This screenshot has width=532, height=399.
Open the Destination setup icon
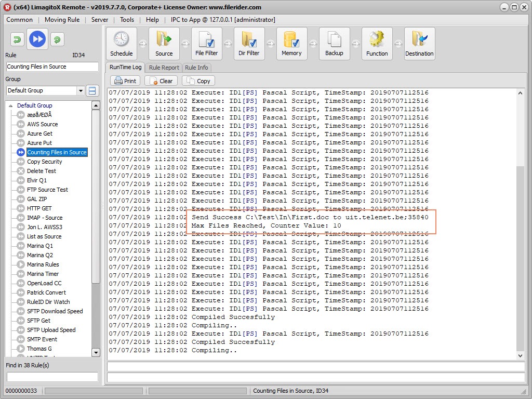(419, 44)
